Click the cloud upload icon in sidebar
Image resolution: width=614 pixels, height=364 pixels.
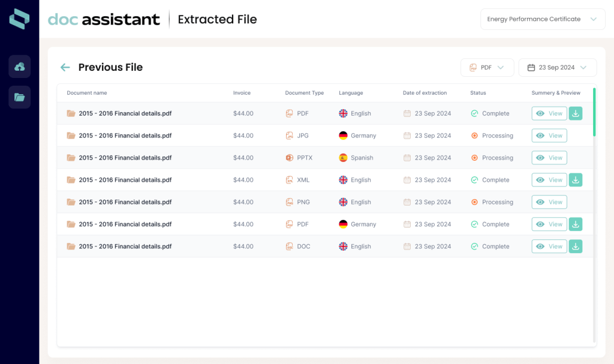(19, 67)
